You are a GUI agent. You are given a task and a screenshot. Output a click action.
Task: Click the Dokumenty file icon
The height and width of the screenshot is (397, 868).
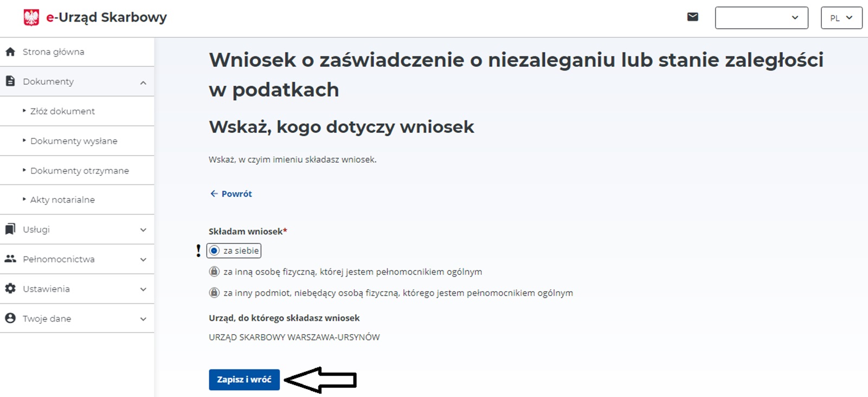[10, 81]
